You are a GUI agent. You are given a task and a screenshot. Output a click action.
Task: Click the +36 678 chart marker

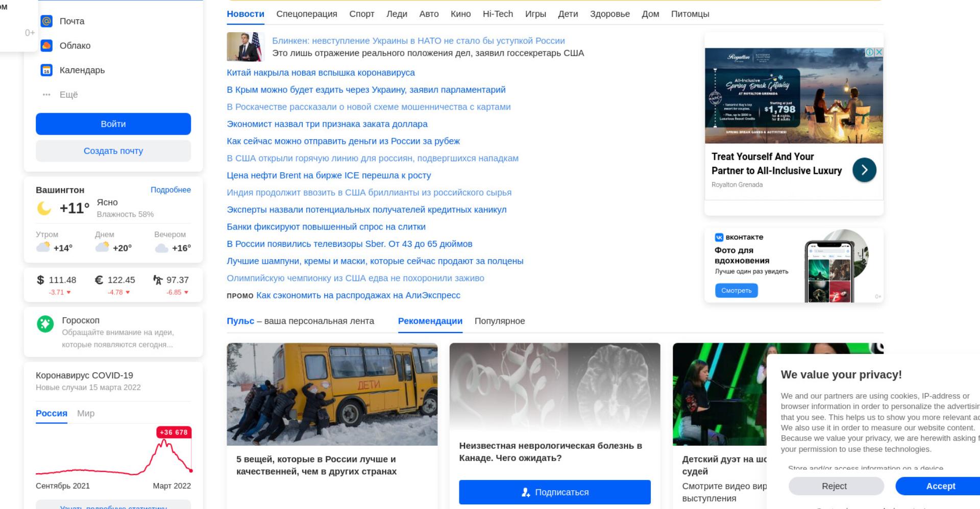174,432
